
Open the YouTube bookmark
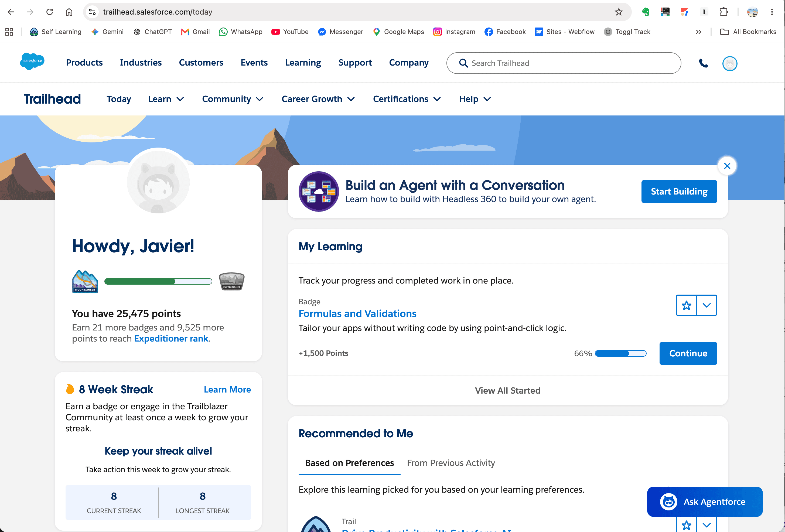pos(290,32)
